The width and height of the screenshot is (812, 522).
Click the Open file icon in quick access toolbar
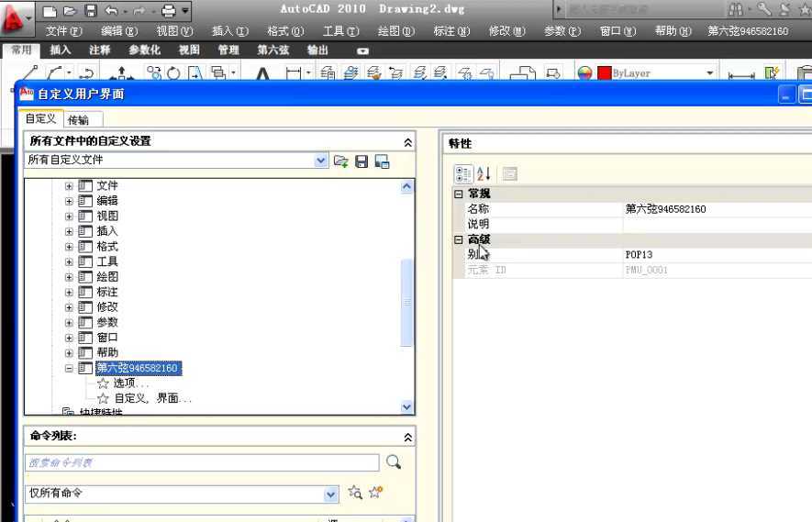tap(70, 10)
